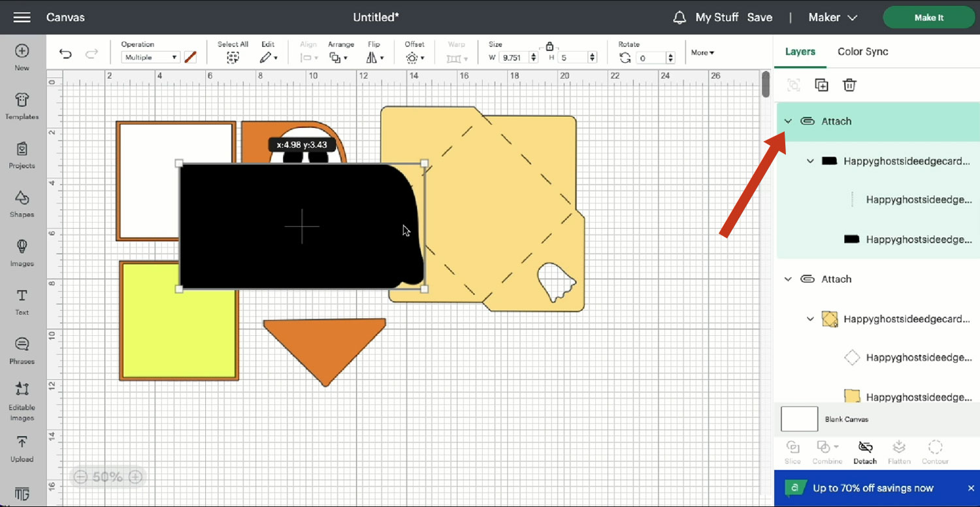Click Save in the header
Screen dimensions: 980x507
click(x=759, y=18)
